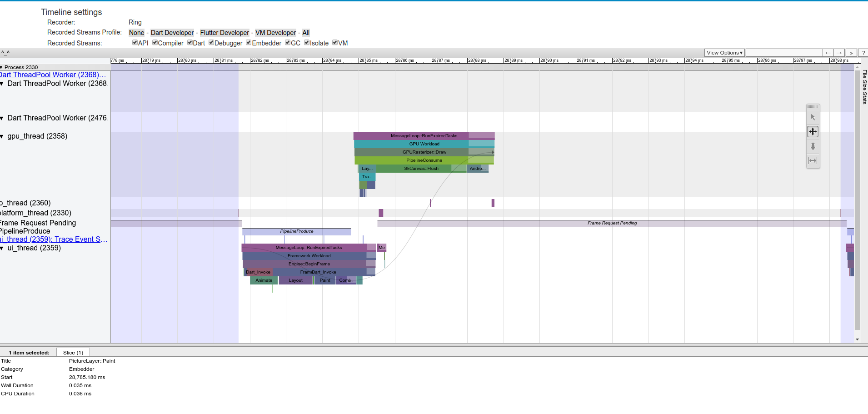Click the » find-next button beside the search box

851,53
